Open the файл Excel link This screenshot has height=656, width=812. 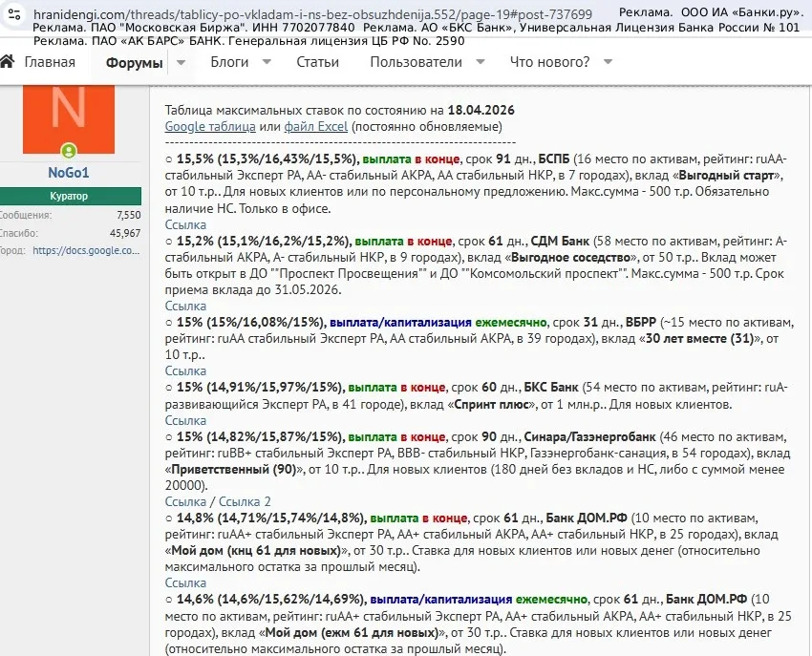pos(315,126)
